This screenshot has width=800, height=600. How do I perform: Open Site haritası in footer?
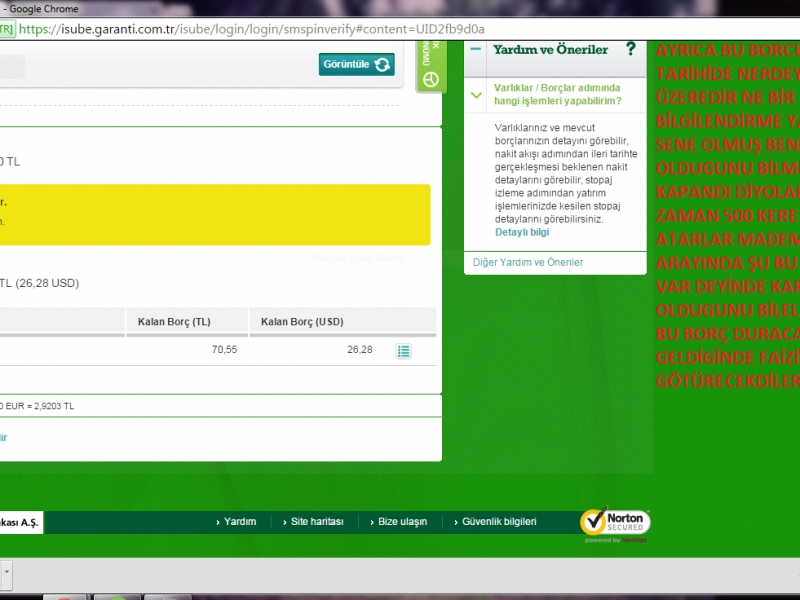[x=316, y=522]
